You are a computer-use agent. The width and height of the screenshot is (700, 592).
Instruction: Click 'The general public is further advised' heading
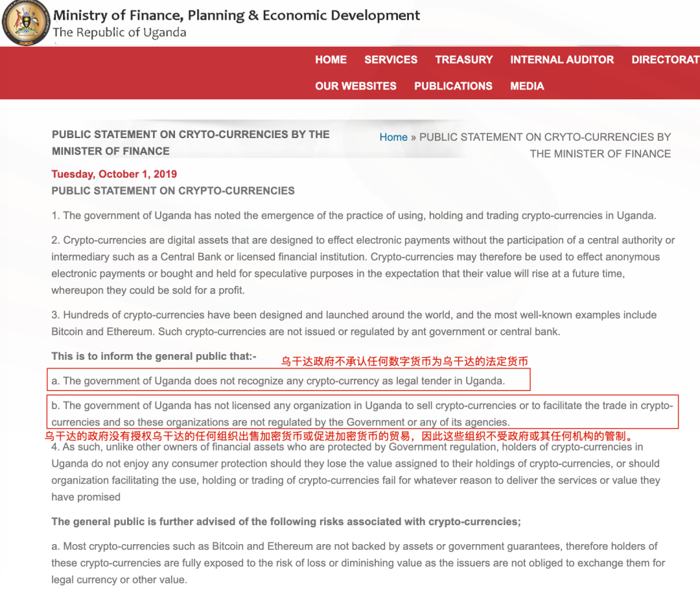(x=286, y=521)
